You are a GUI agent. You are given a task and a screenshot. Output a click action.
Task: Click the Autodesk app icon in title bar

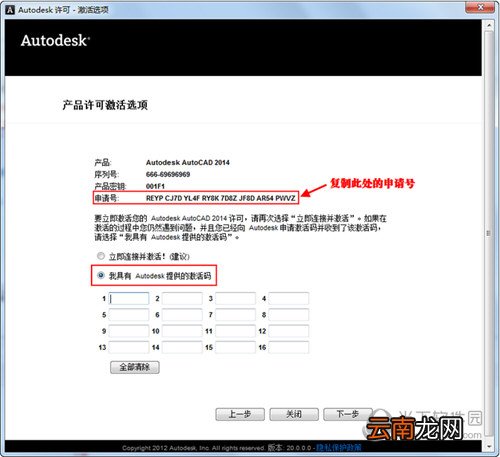(10, 10)
